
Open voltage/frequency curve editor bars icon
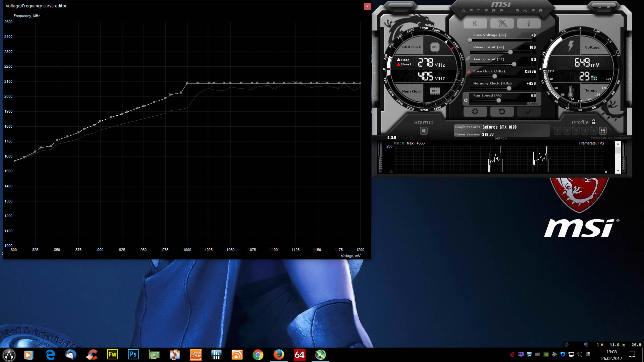(469, 71)
